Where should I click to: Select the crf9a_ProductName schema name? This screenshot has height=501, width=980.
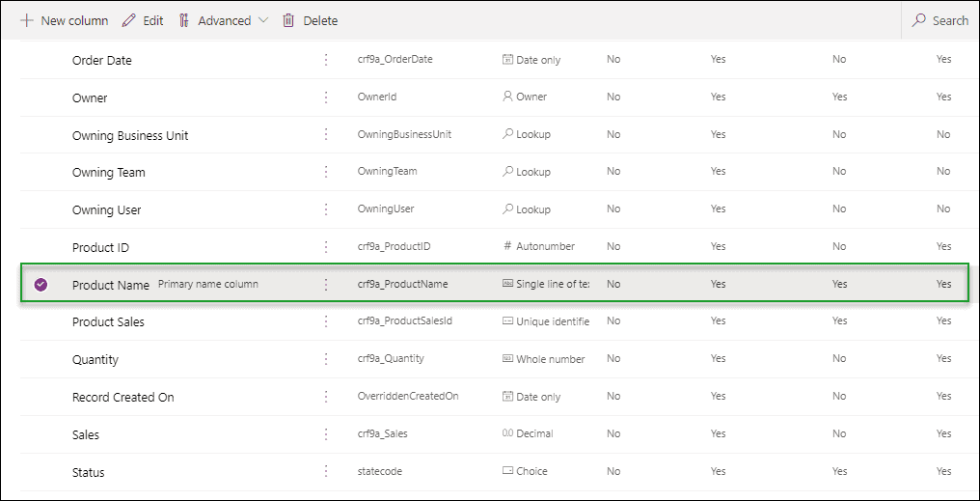tap(402, 284)
